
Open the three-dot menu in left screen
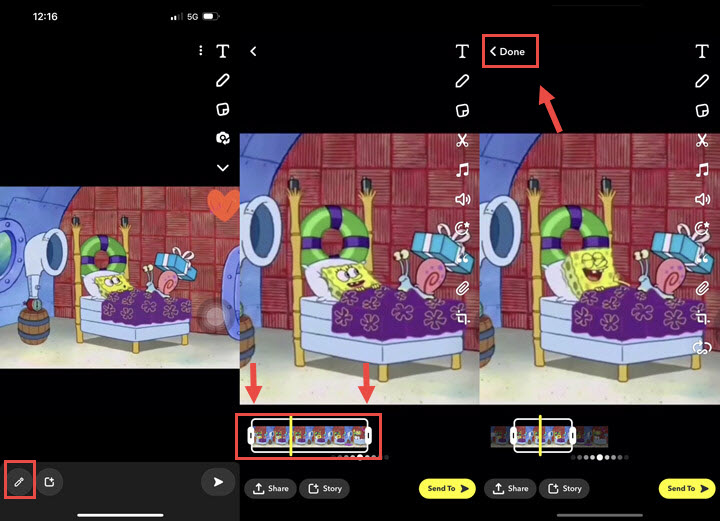(201, 50)
